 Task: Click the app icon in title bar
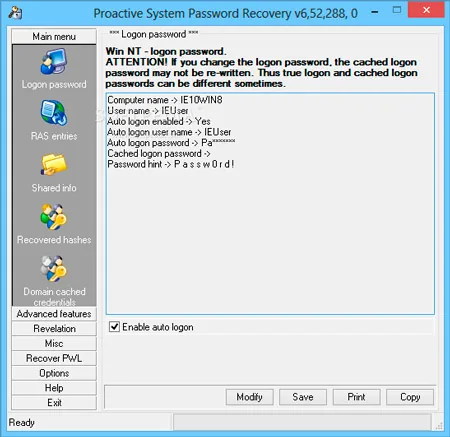pyautogui.click(x=15, y=13)
